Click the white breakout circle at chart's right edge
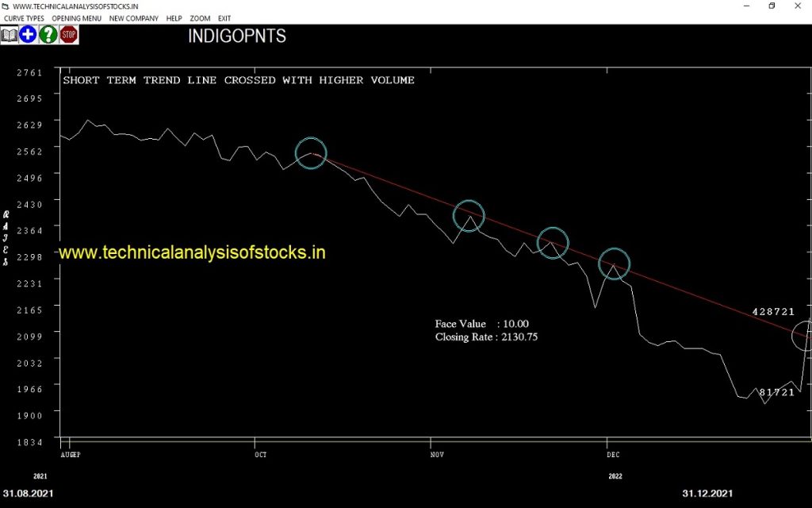812x508 pixels. (804, 335)
